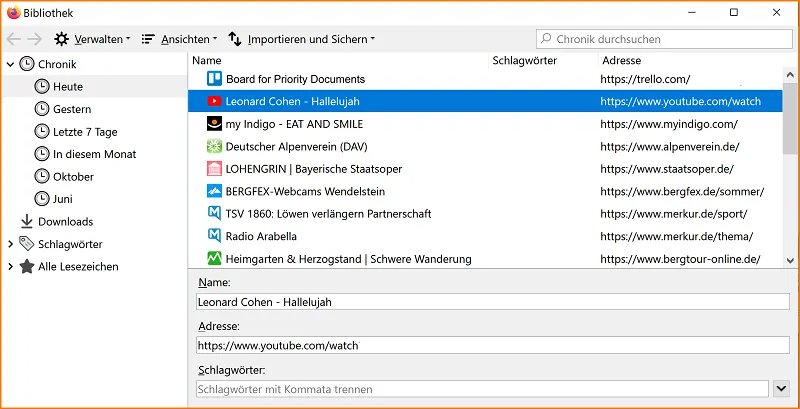This screenshot has width=800, height=409.
Task: Click the history list scrollbar thumb
Action: coord(790,118)
